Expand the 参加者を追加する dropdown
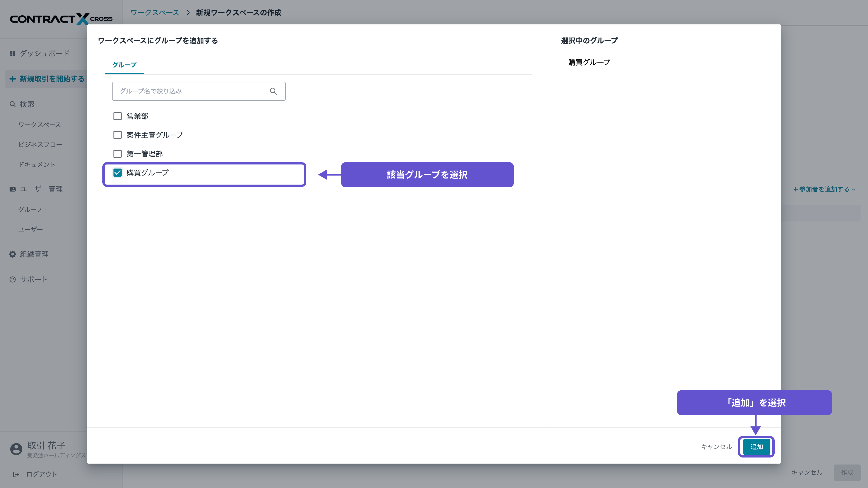The width and height of the screenshot is (868, 488). pyautogui.click(x=824, y=189)
